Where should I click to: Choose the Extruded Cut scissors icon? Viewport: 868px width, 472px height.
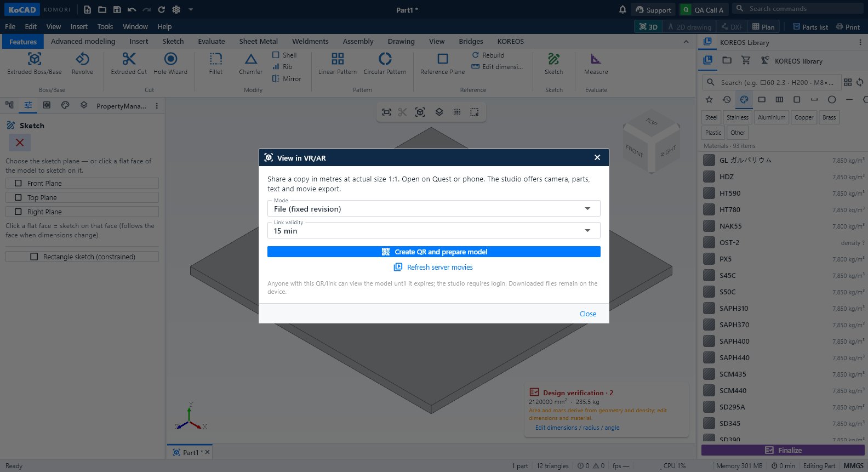coord(129,59)
